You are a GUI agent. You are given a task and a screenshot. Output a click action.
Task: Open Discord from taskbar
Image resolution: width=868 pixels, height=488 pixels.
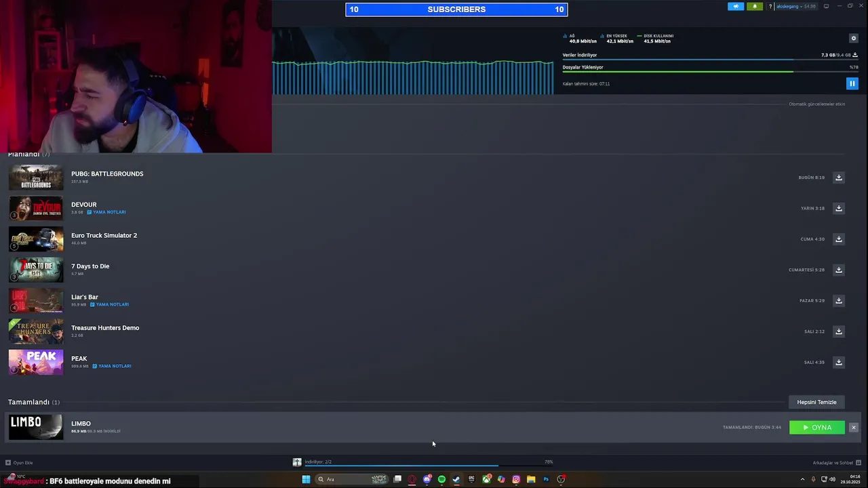(x=427, y=479)
